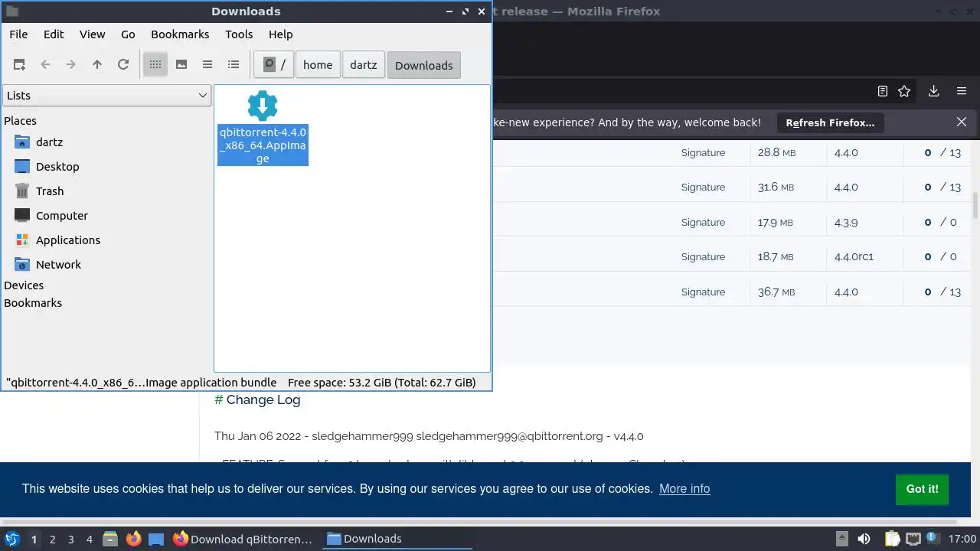Navigate to 'home' path button
This screenshot has width=980, height=551.
click(x=318, y=65)
